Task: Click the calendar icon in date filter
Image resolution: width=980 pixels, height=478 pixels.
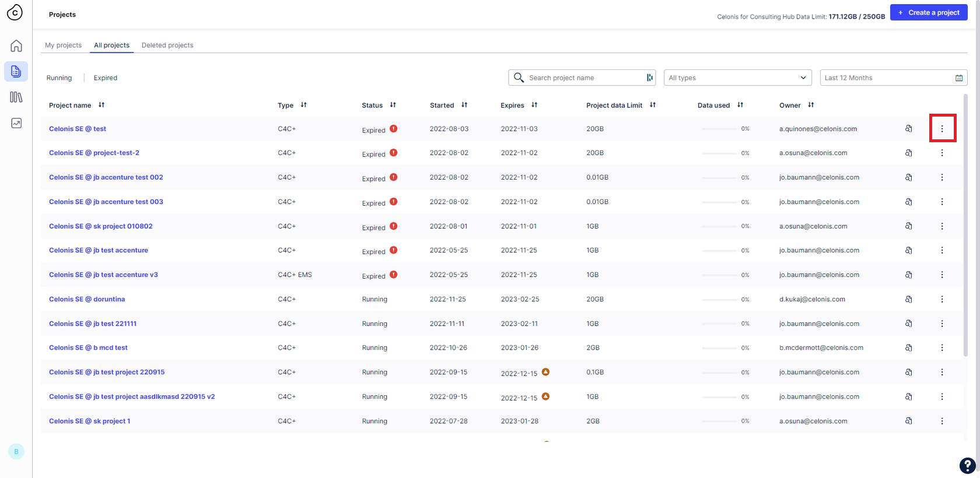Action: click(x=959, y=78)
